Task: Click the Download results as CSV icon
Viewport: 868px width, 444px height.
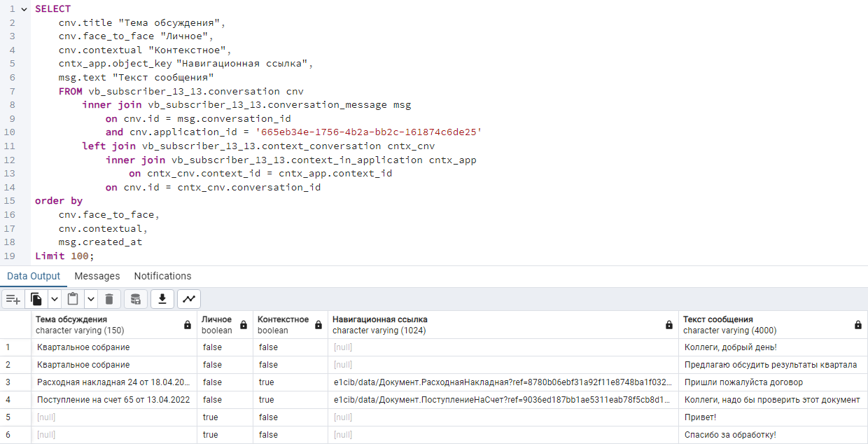Action: click(x=162, y=299)
